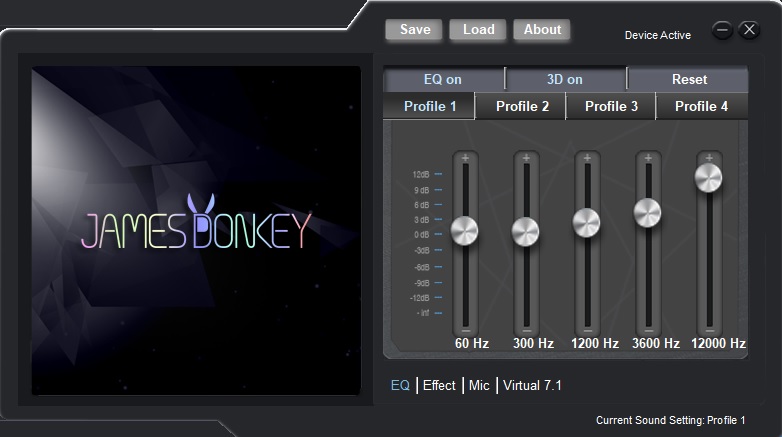Click the minus icon below 300 Hz slider
782x437 pixels.
click(x=527, y=331)
